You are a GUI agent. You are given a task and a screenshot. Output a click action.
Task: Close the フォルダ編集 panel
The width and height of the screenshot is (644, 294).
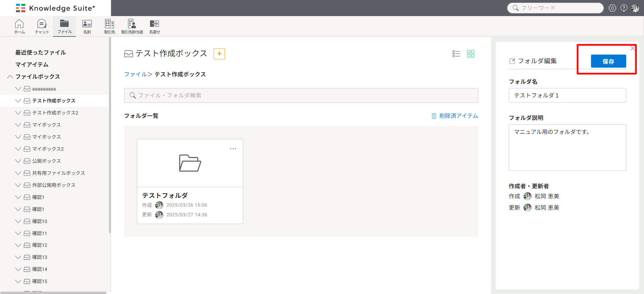(x=633, y=48)
